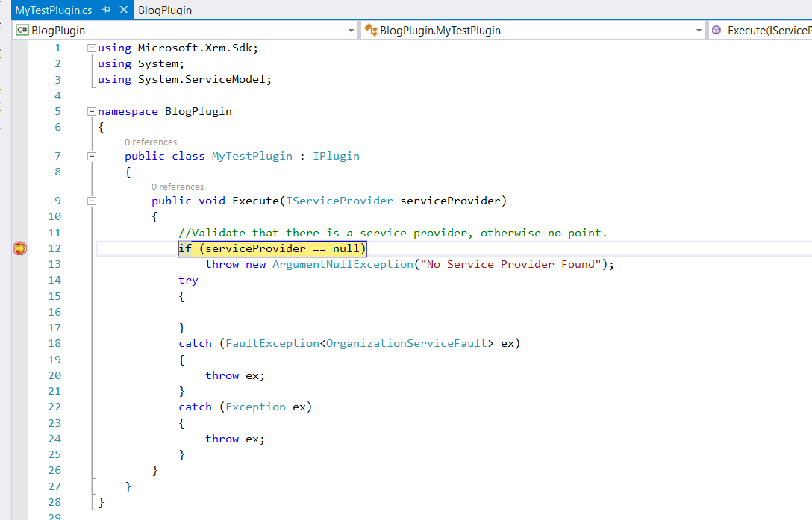This screenshot has width=812, height=520.
Task: Open the Execute member dropdown
Action: coord(769,31)
